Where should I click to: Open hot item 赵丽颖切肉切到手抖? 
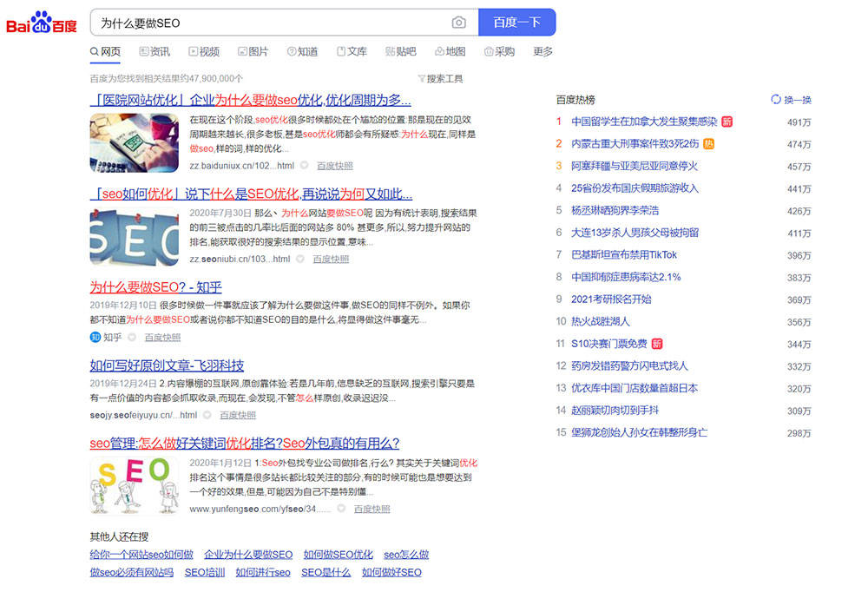click(x=615, y=411)
